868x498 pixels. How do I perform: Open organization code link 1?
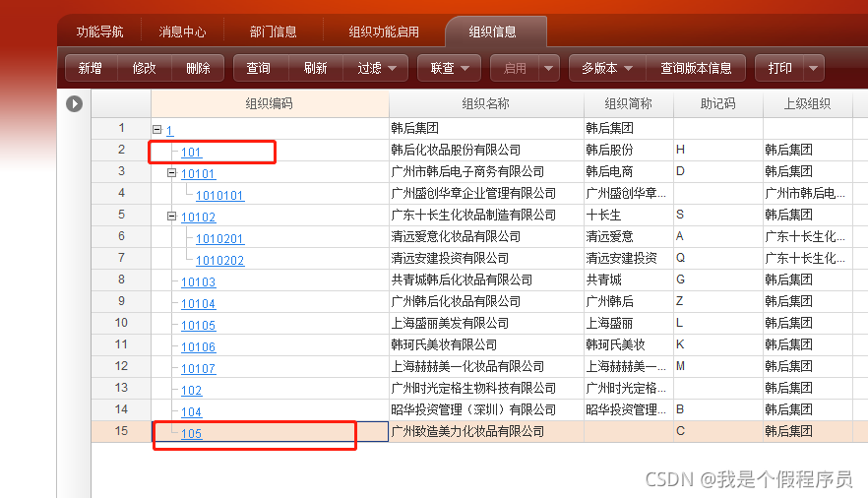point(169,131)
